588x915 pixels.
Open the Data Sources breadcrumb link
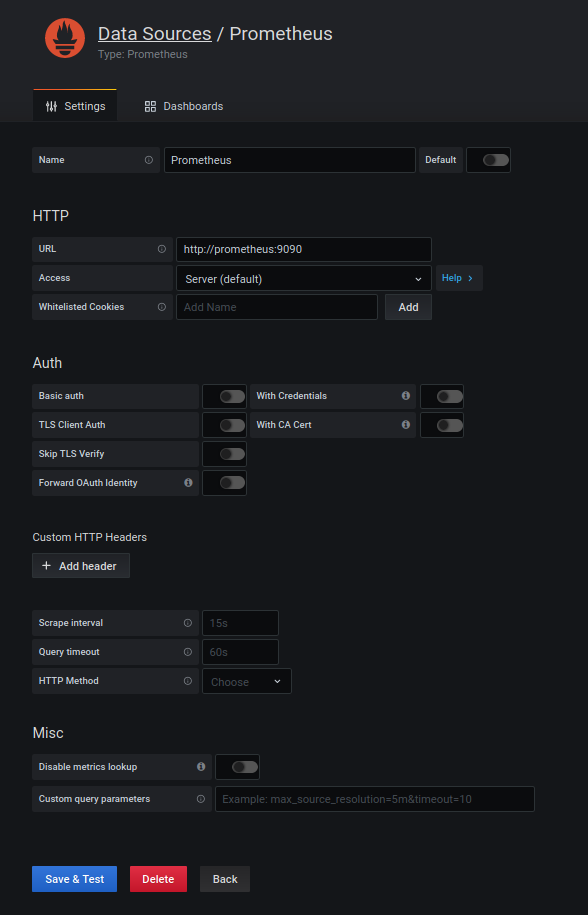(154, 33)
